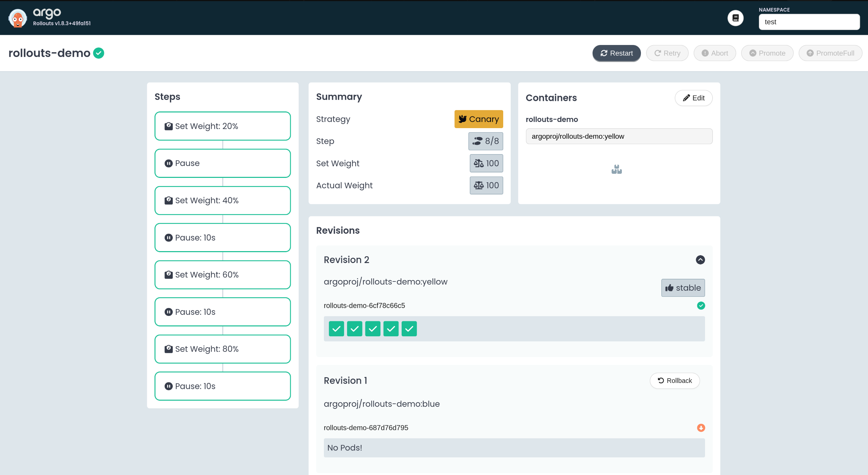Click the Canary strategy badge
Image resolution: width=868 pixels, height=475 pixels.
[x=478, y=119]
